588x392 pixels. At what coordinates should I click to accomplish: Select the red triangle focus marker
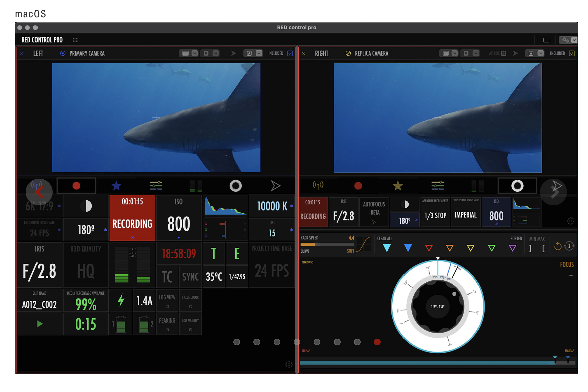tap(429, 248)
